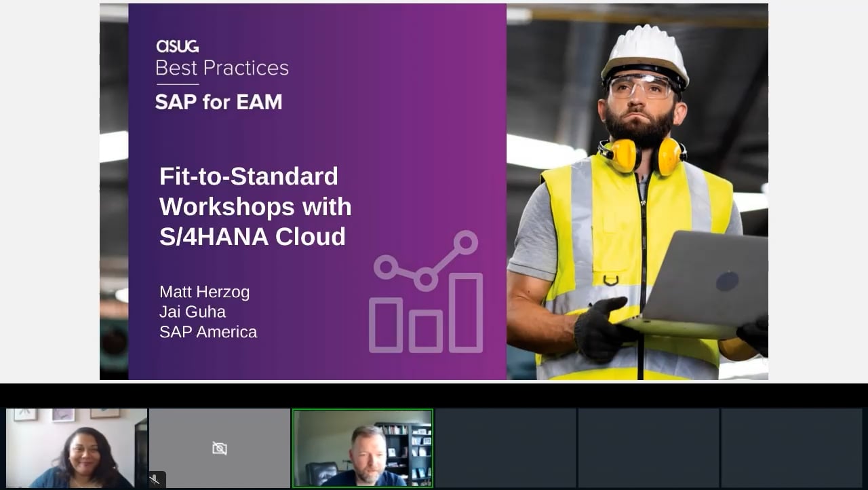
Task: Click the ASUG logo on slide
Action: [177, 46]
